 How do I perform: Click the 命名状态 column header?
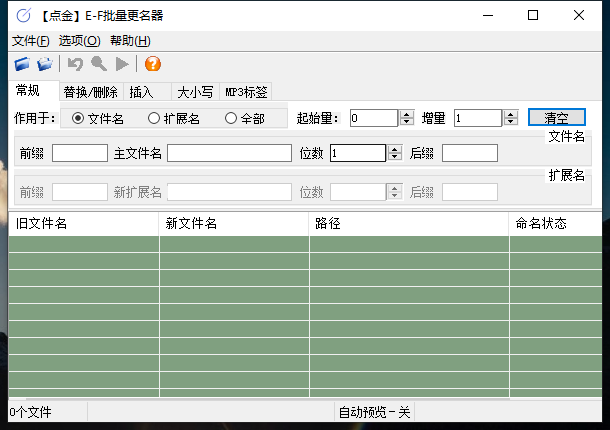tap(556, 224)
